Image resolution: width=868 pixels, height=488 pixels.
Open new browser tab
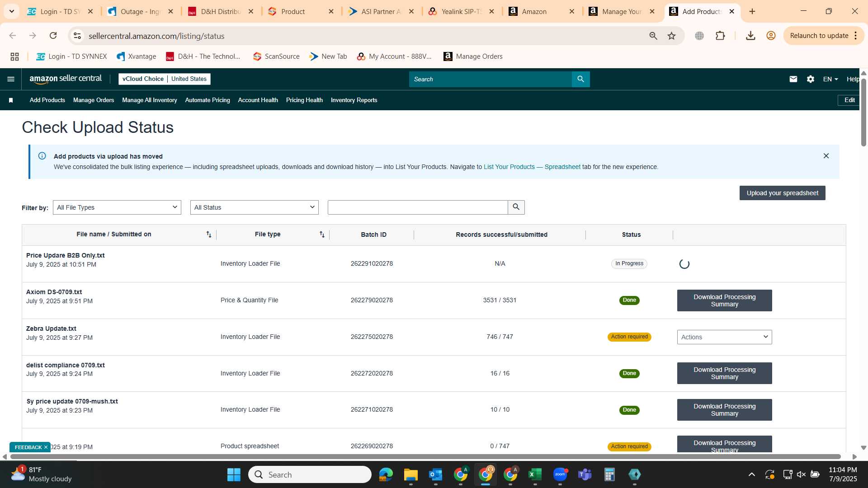752,11
